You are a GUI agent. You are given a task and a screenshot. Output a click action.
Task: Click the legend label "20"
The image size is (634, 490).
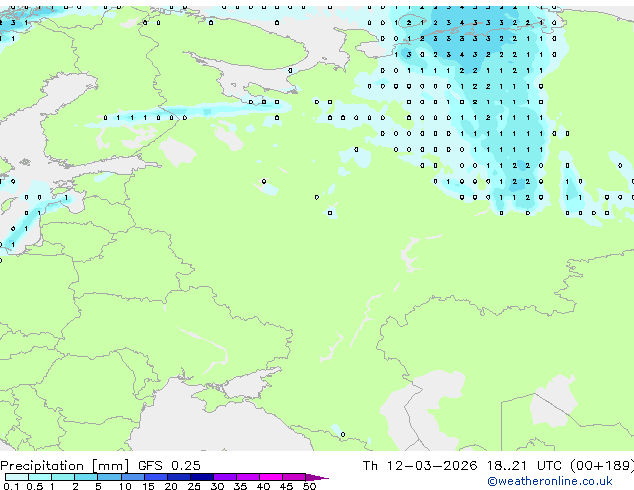tap(171, 486)
